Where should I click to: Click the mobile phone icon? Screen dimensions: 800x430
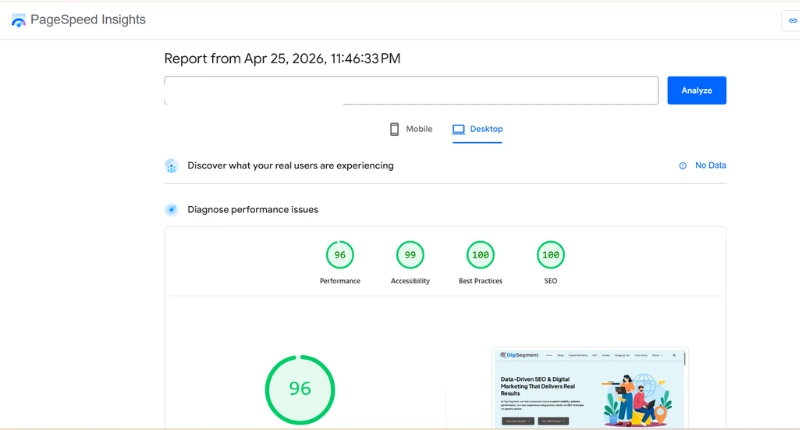click(394, 129)
